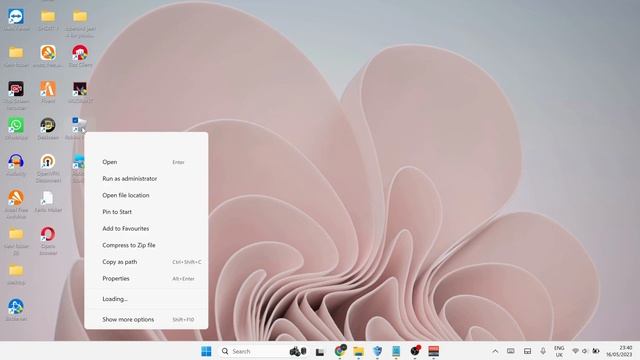Click the screen recorder camera desktop icon
Image resolution: width=640 pixels, height=360 pixels.
[16, 89]
